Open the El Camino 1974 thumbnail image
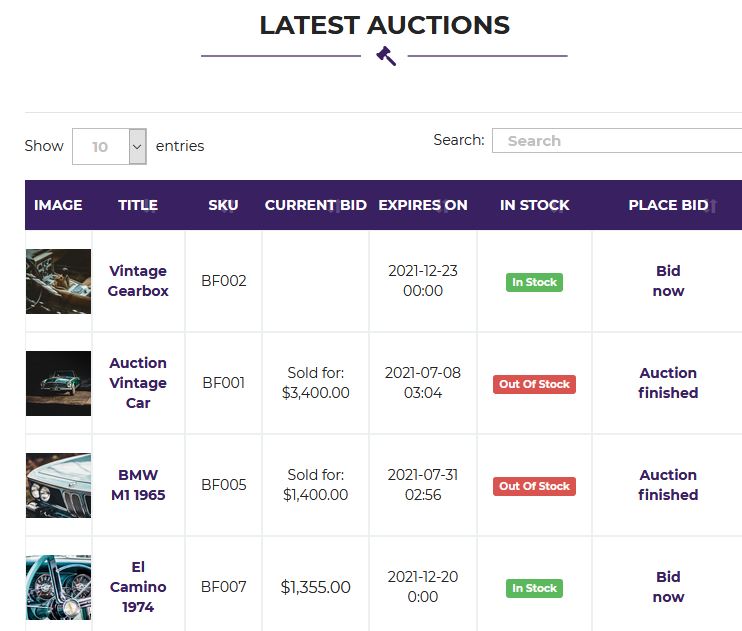The image size is (742, 631). [x=58, y=587]
